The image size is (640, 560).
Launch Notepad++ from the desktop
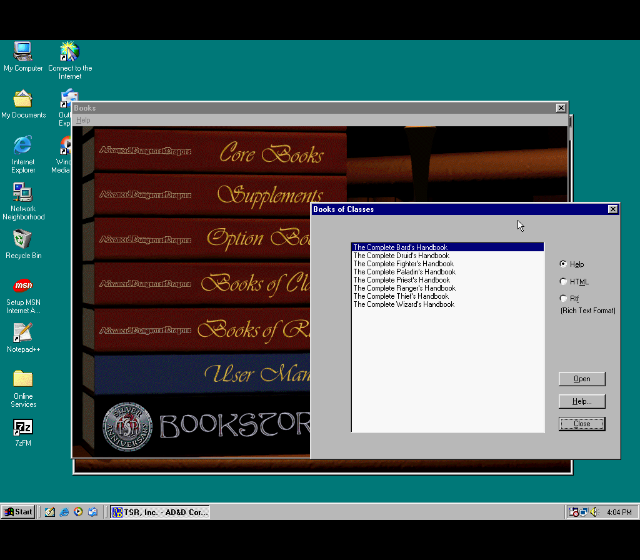click(22, 334)
